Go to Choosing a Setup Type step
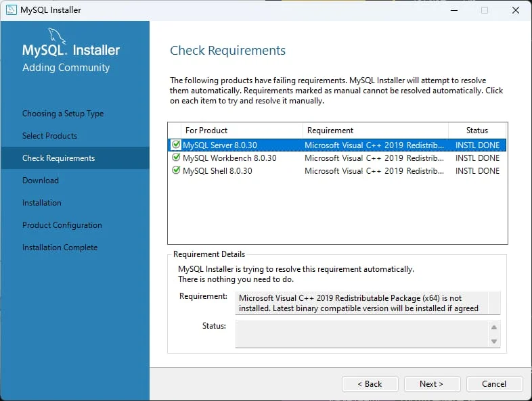This screenshot has width=532, height=401. 63,114
